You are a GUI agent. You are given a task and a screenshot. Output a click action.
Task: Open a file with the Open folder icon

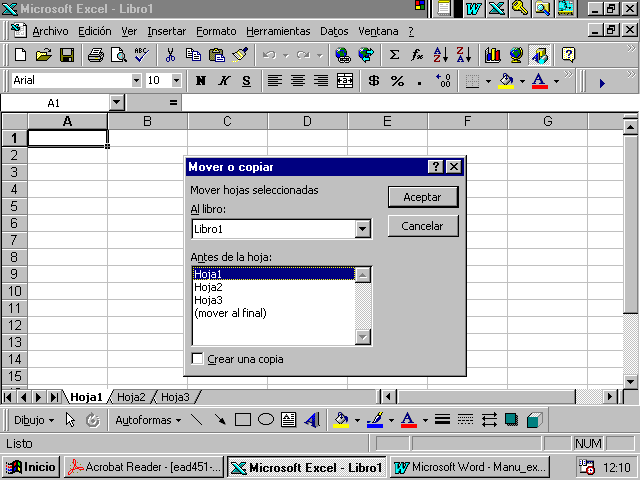tap(44, 55)
